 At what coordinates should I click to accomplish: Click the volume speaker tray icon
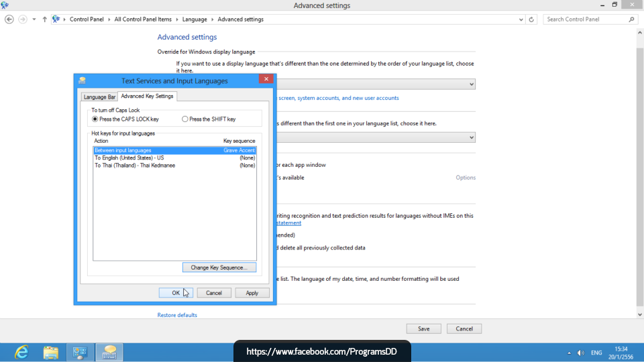tap(580, 353)
